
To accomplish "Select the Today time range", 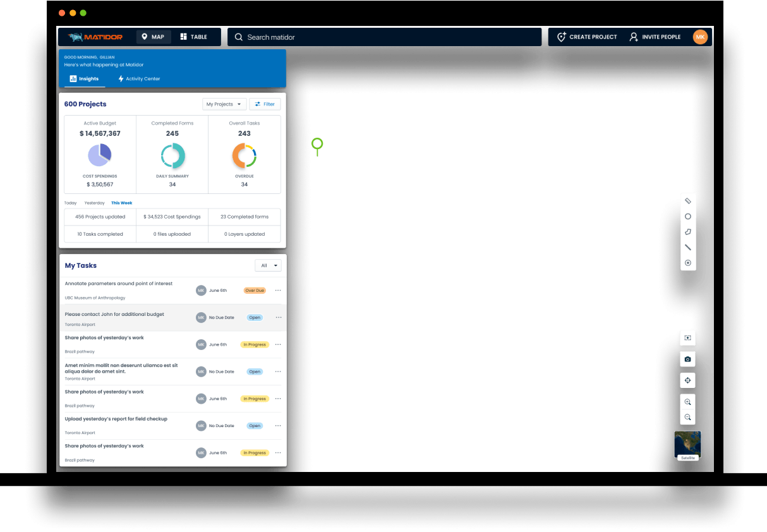I will [70, 203].
